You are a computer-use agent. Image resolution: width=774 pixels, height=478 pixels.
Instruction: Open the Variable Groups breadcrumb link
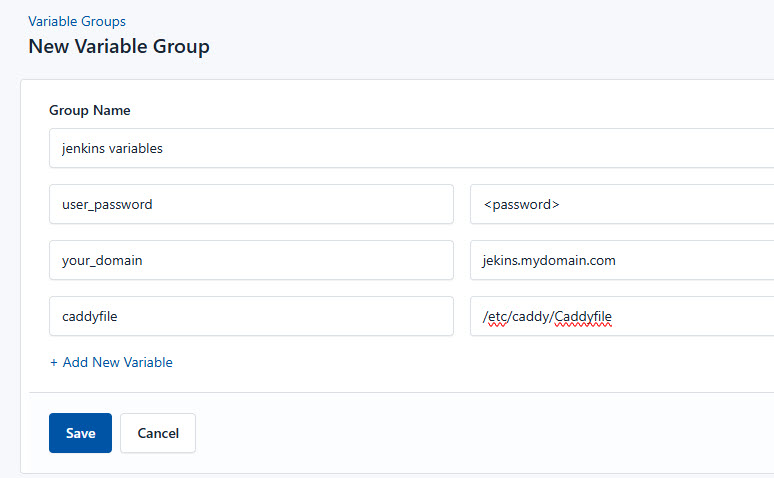click(77, 21)
